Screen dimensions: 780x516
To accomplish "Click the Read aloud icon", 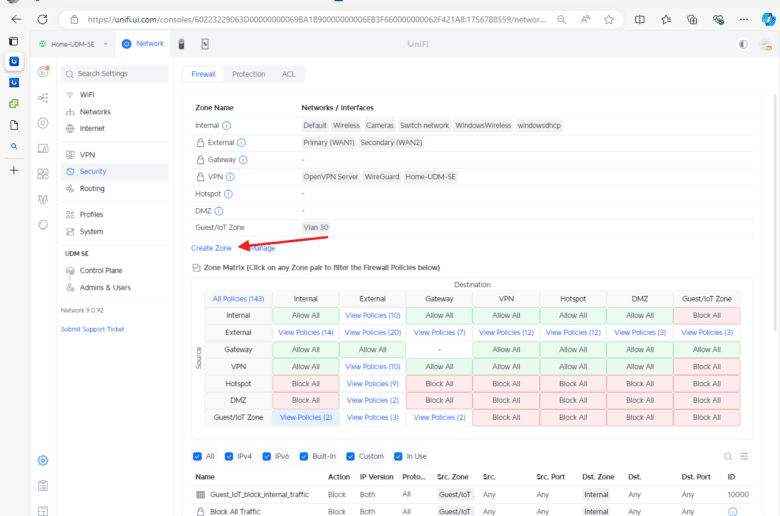I will tap(585, 19).
